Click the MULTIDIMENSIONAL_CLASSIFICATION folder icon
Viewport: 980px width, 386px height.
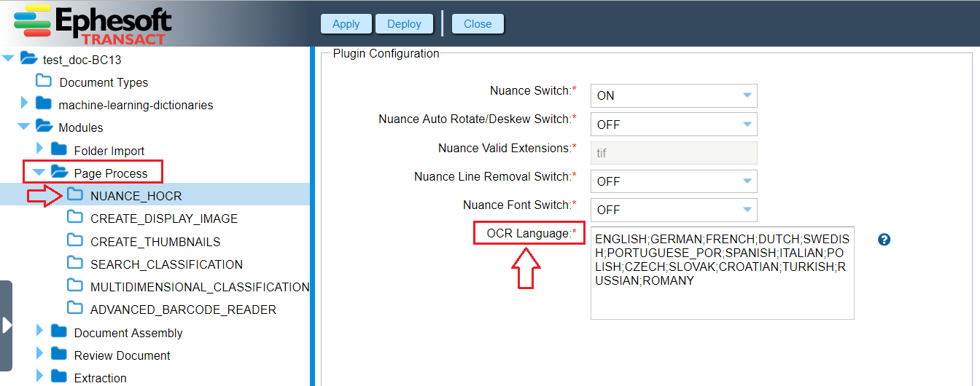click(x=75, y=285)
